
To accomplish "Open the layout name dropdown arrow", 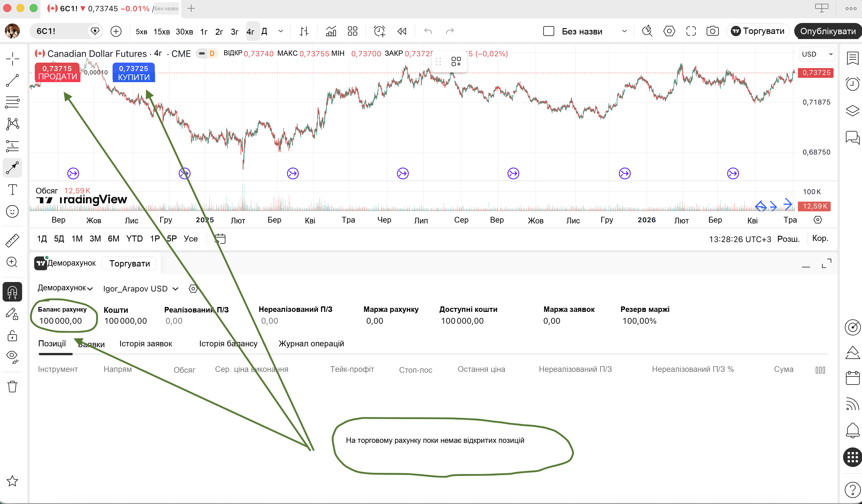I will [x=624, y=31].
